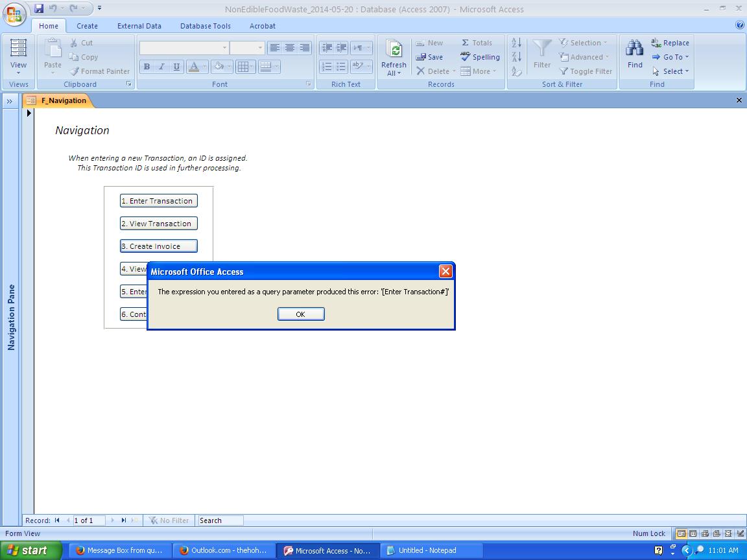Click the Office Button logo
747x560 pixels.
coord(14,14)
